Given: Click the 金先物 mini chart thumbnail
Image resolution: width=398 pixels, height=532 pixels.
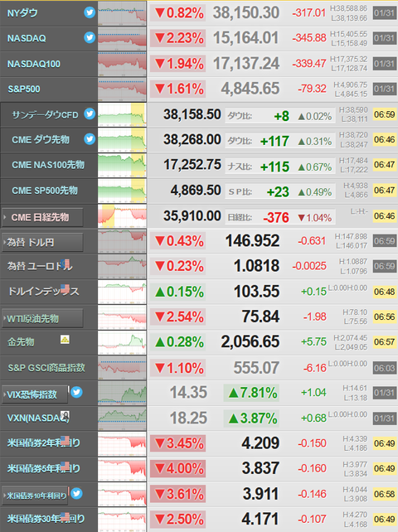Looking at the screenshot, I should coord(122,343).
